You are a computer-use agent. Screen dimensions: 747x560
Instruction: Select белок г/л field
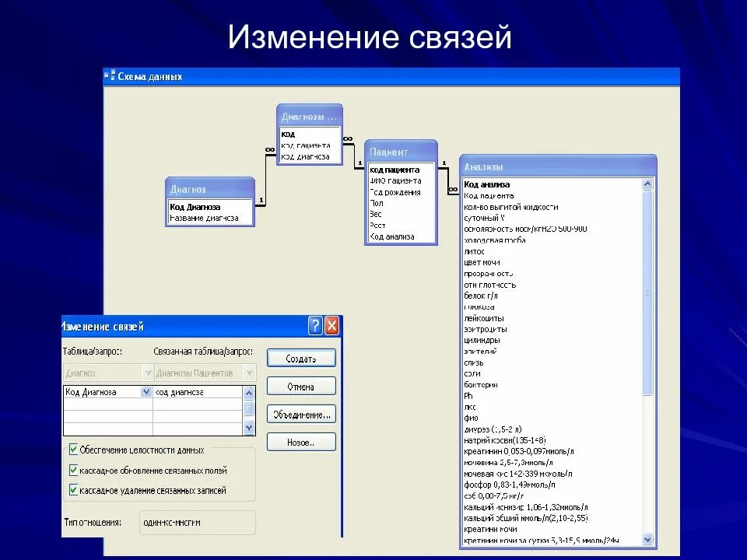point(481,296)
